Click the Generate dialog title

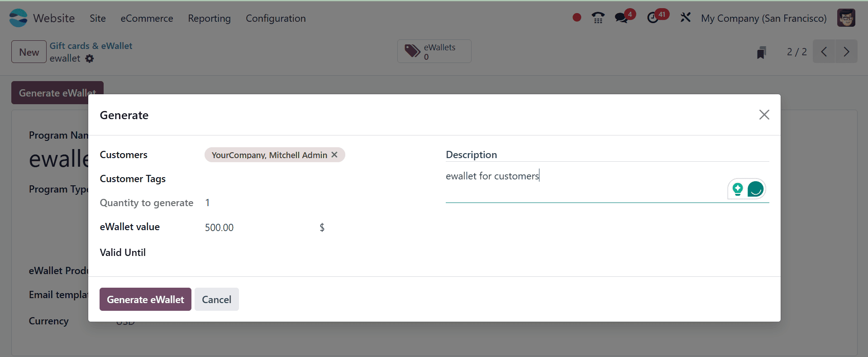click(124, 115)
